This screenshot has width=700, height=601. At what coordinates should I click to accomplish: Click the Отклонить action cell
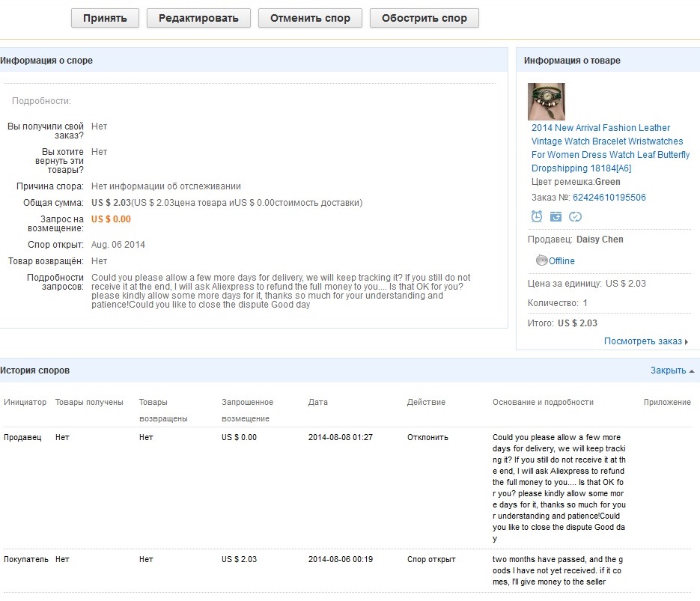click(427, 437)
